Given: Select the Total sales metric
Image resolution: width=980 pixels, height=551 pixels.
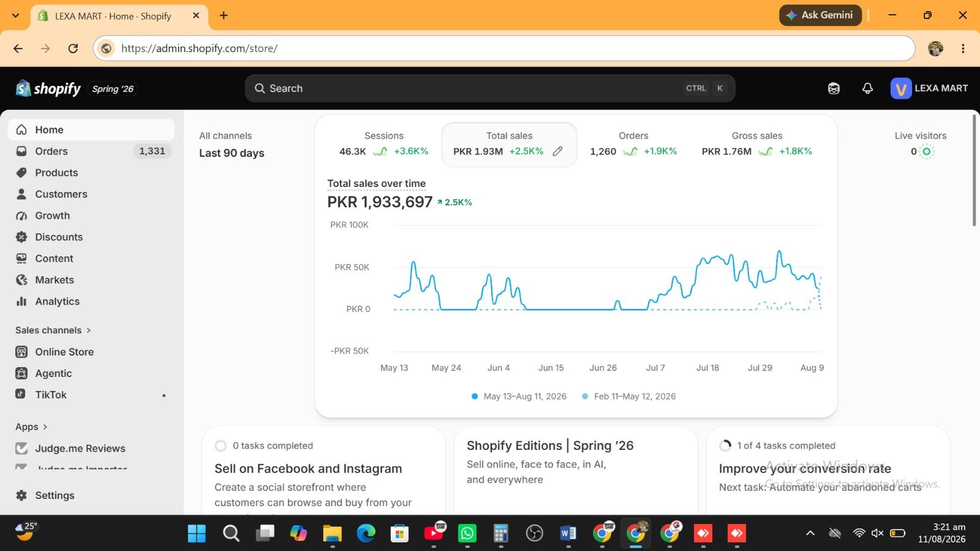Looking at the screenshot, I should click(x=509, y=144).
